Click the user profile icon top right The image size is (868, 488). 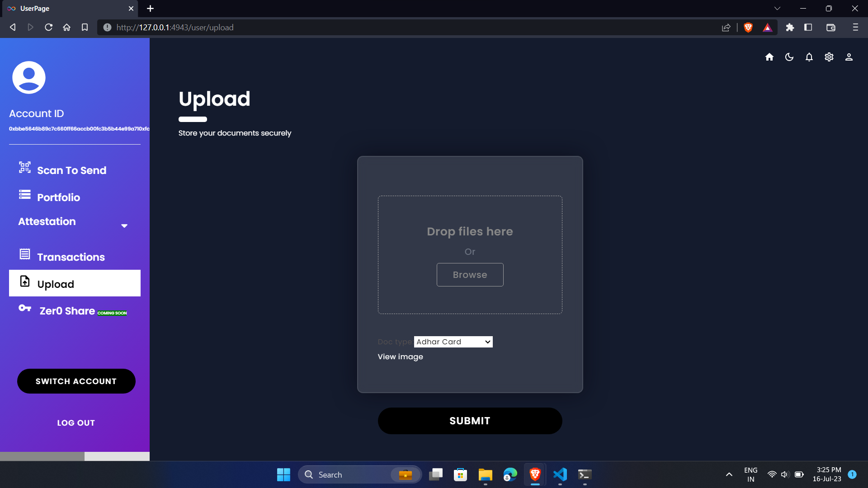click(x=849, y=57)
